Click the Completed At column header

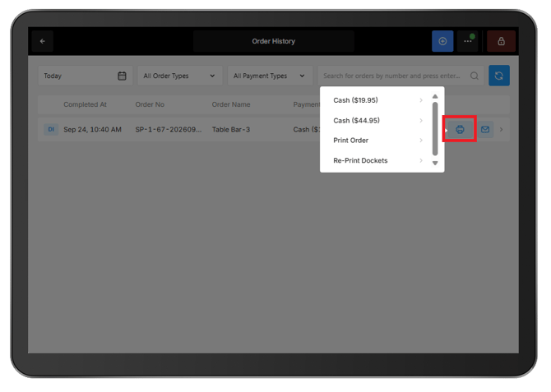click(85, 104)
